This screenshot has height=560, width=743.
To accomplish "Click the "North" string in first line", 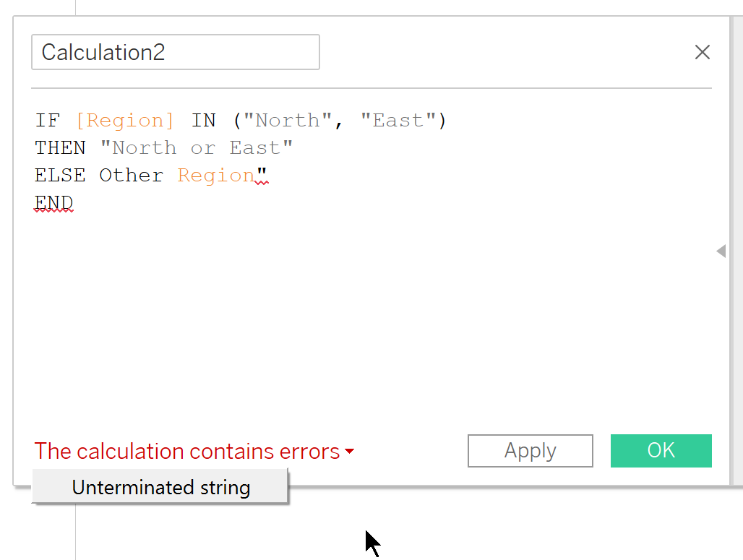I will tap(288, 120).
